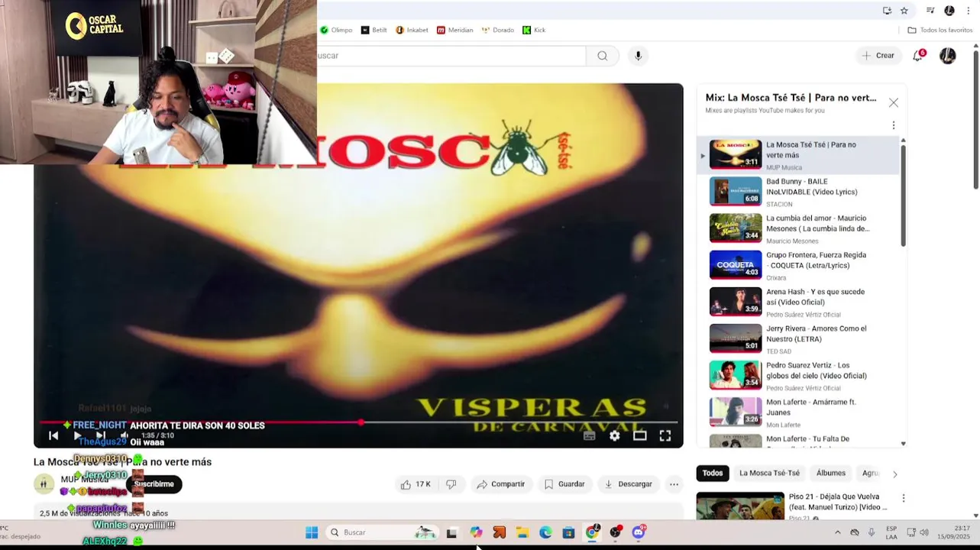980x550 pixels.
Task: Open Microsoft Edge from taskbar
Action: click(x=545, y=532)
